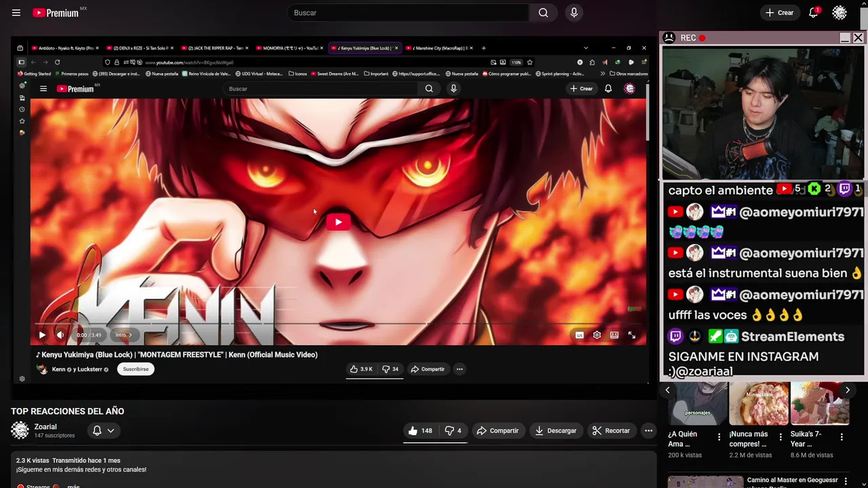The height and width of the screenshot is (488, 868).
Task: Reset the 110% zoom indicator
Action: click(517, 62)
